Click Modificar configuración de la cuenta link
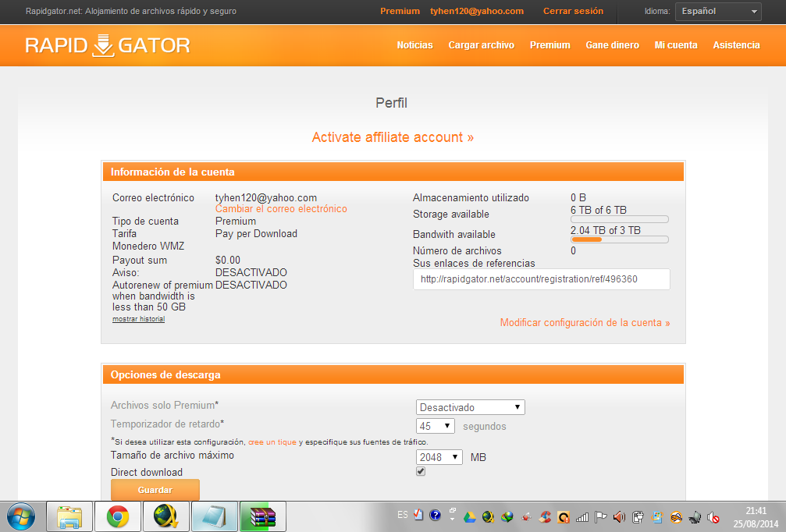Image resolution: width=786 pixels, height=532 pixels. click(x=585, y=323)
